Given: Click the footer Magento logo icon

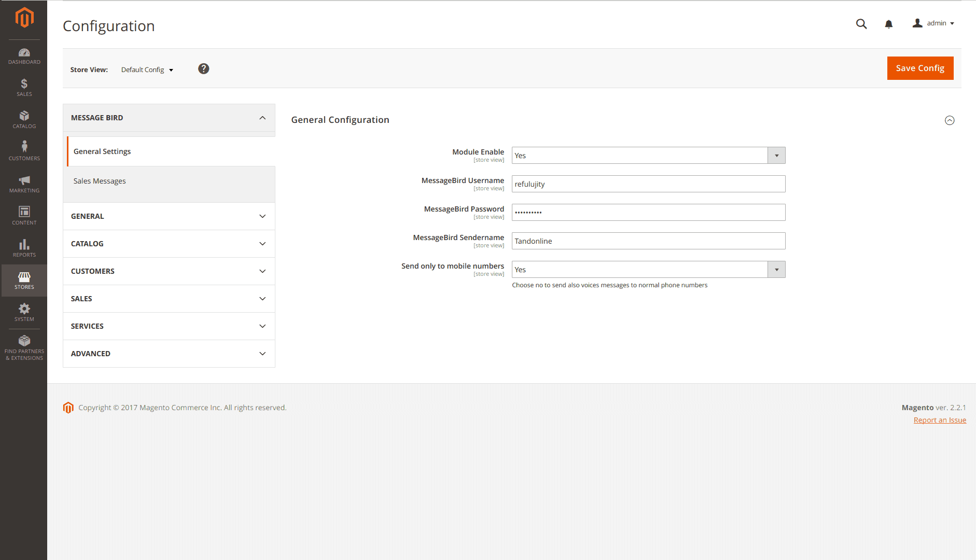Looking at the screenshot, I should click(x=68, y=408).
